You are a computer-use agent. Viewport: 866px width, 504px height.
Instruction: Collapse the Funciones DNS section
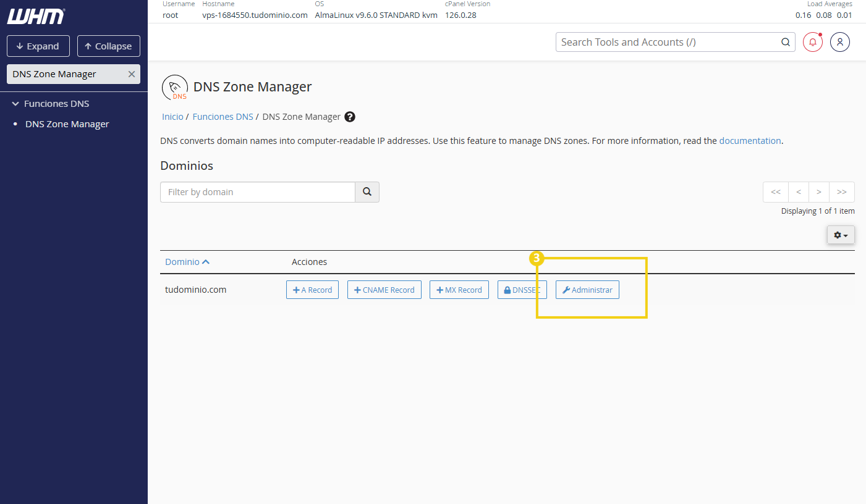16,104
